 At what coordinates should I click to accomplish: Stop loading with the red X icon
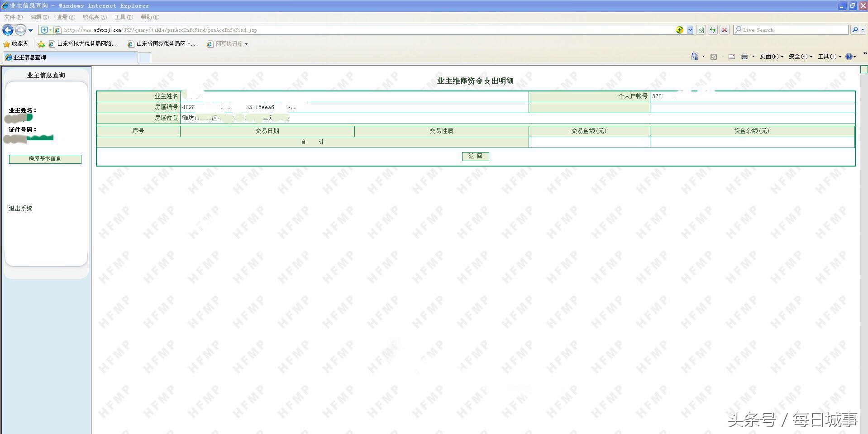[x=725, y=30]
